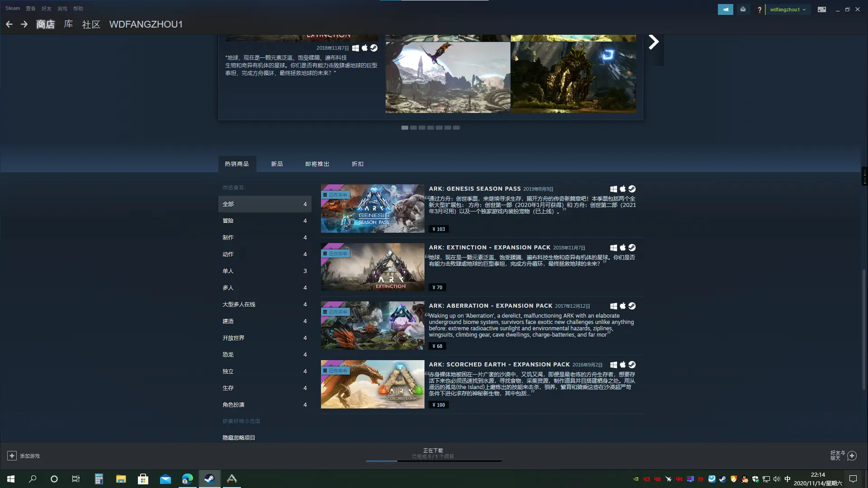Click Mac platform icon on Genesis Season Pass
The image size is (868, 488).
[623, 189]
